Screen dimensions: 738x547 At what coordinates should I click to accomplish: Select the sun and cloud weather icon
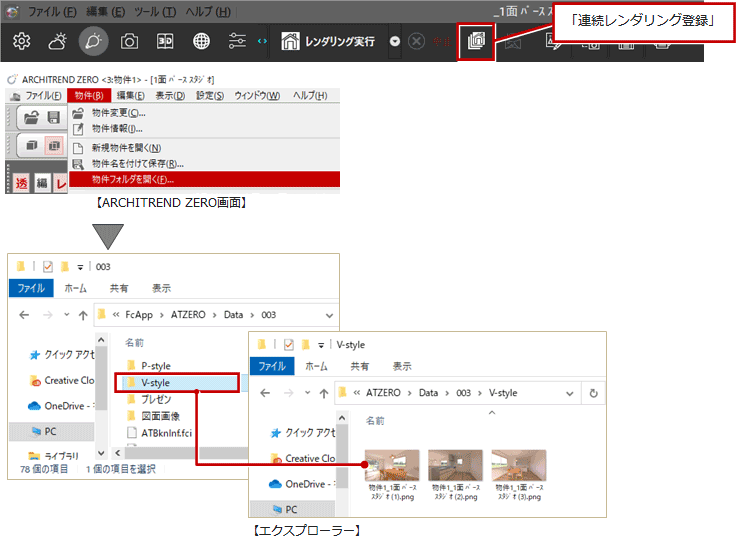tap(57, 41)
